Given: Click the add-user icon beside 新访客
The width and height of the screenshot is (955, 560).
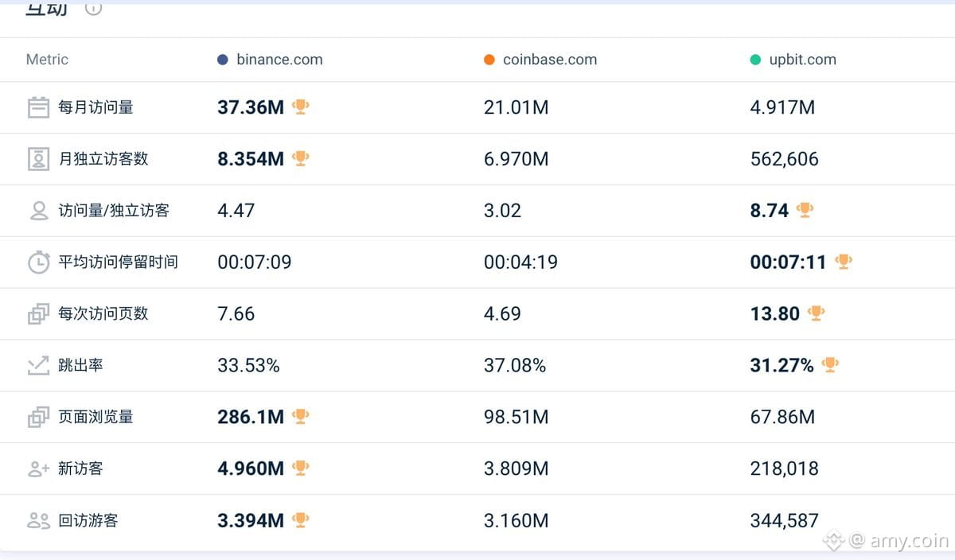Looking at the screenshot, I should click(x=38, y=469).
